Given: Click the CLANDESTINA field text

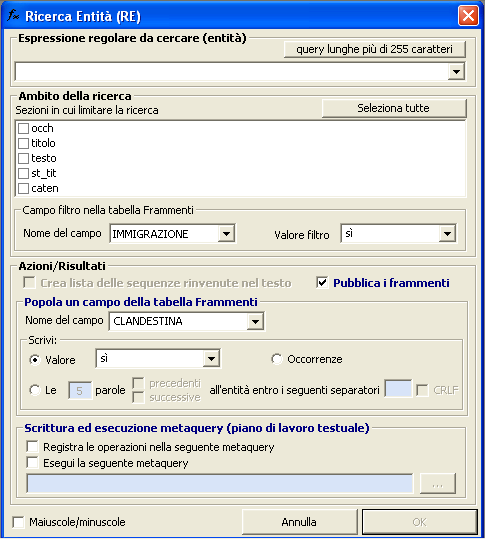Looking at the screenshot, I should [x=148, y=321].
